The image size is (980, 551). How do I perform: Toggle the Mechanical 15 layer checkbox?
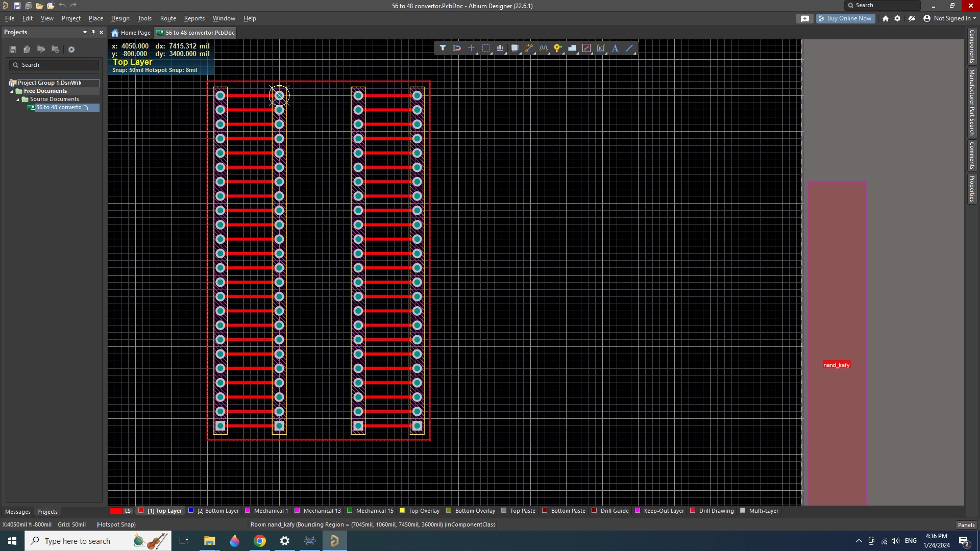(x=350, y=511)
